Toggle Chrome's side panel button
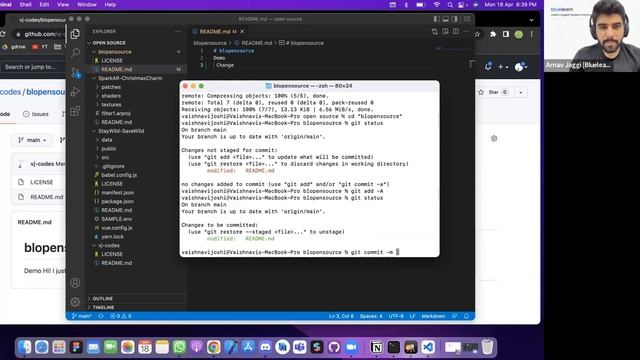640x360 pixels. (x=506, y=34)
